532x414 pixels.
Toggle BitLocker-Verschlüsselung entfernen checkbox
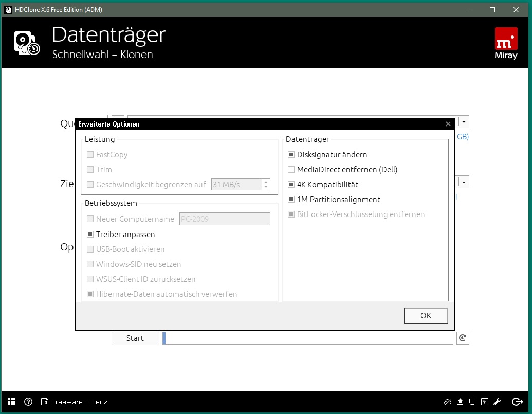click(x=291, y=214)
